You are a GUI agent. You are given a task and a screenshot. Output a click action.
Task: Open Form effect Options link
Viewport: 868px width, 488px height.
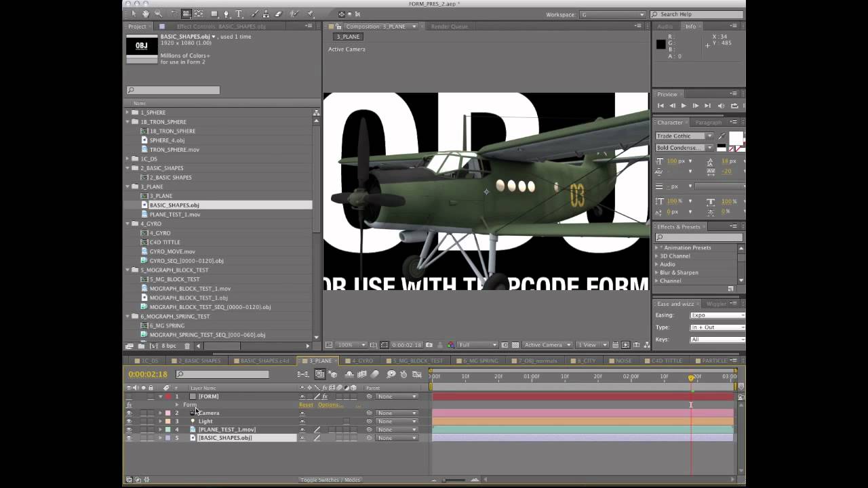(x=330, y=405)
